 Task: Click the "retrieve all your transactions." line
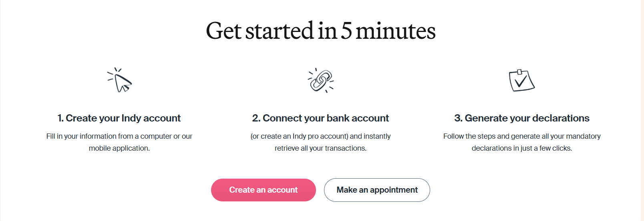320,148
